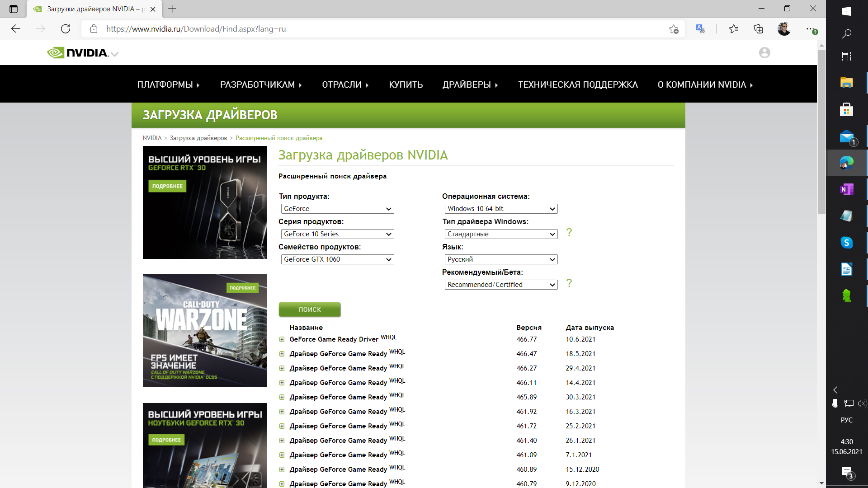Click the Mail app icon in taskbar

point(846,136)
